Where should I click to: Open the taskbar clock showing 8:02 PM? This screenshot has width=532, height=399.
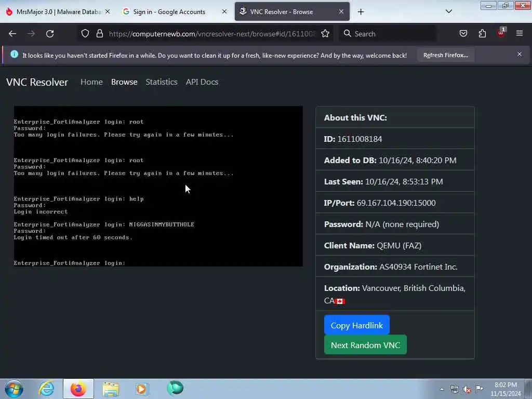coord(506,389)
